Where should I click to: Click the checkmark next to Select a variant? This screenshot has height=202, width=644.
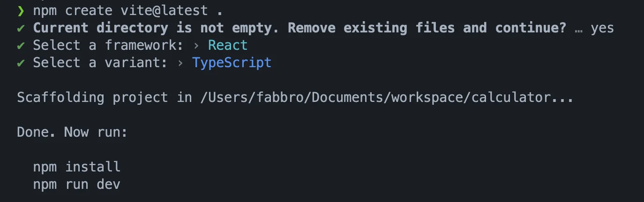coord(21,63)
